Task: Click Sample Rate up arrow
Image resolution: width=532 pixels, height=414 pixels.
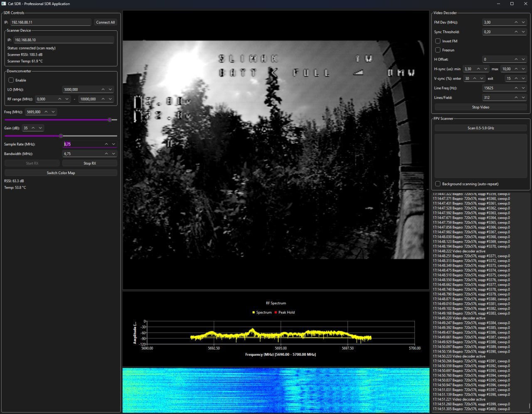Action: click(106, 144)
